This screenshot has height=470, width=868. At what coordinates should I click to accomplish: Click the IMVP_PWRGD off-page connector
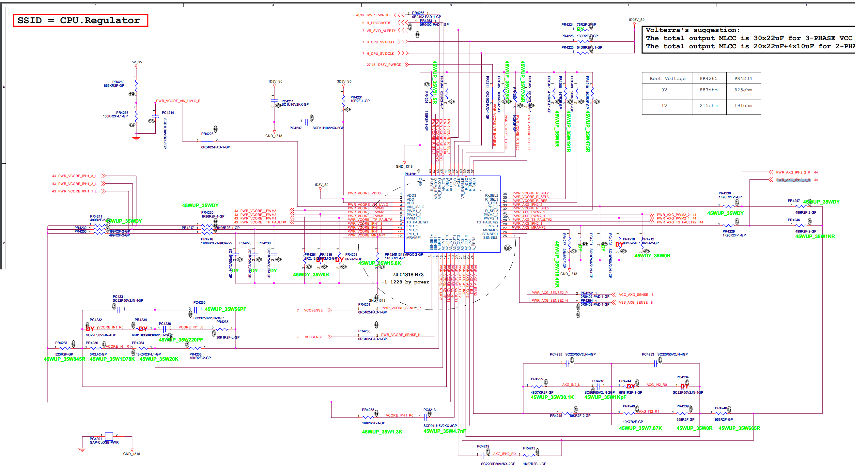(x=399, y=15)
